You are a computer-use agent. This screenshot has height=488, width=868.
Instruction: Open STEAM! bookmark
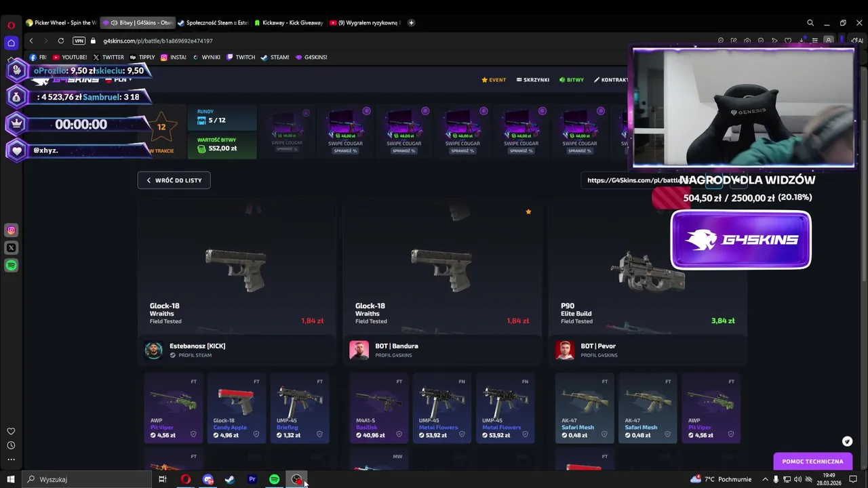point(275,58)
